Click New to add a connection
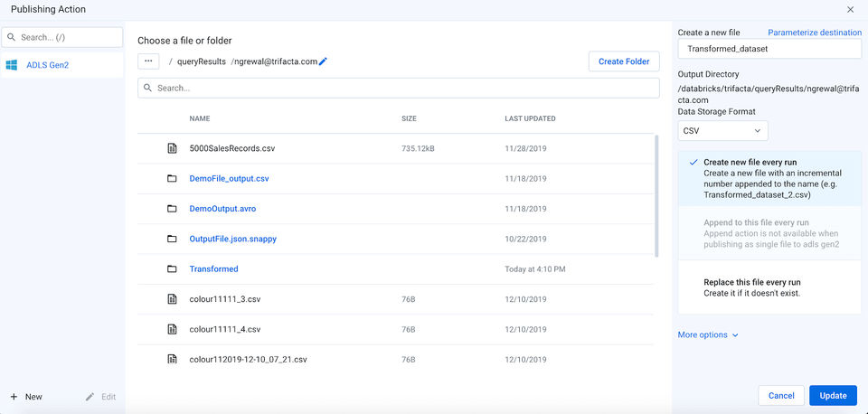 pyautogui.click(x=26, y=397)
